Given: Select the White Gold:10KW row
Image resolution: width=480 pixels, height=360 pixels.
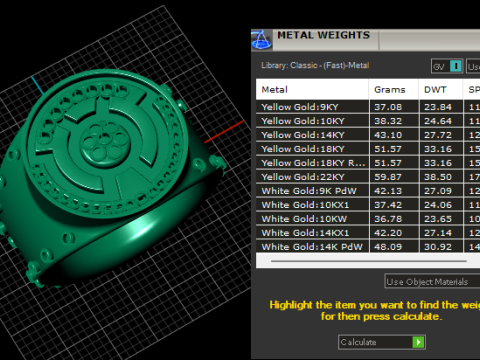Looking at the screenshot, I should (368, 219).
